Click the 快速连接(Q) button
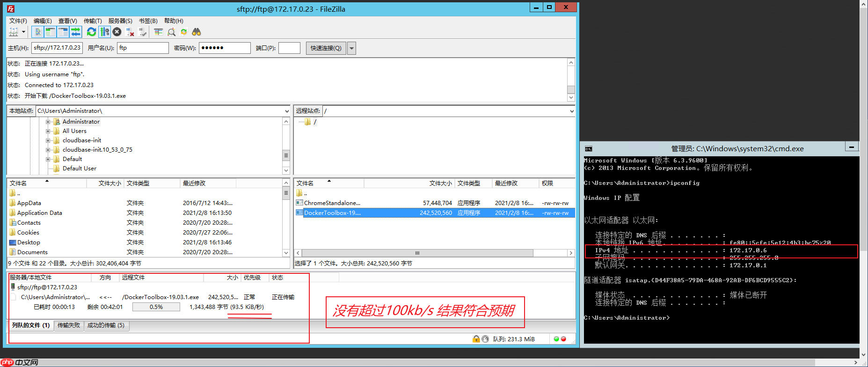Image resolution: width=868 pixels, height=367 pixels. (326, 48)
